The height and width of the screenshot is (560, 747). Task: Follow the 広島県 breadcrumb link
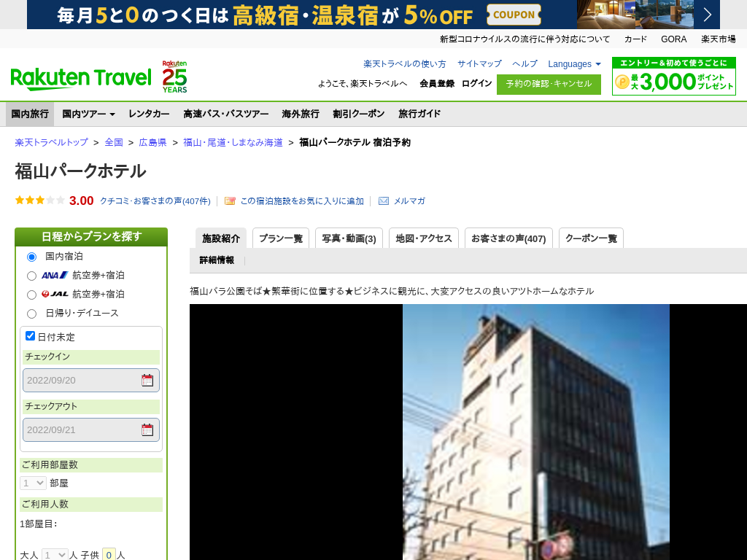click(x=152, y=143)
